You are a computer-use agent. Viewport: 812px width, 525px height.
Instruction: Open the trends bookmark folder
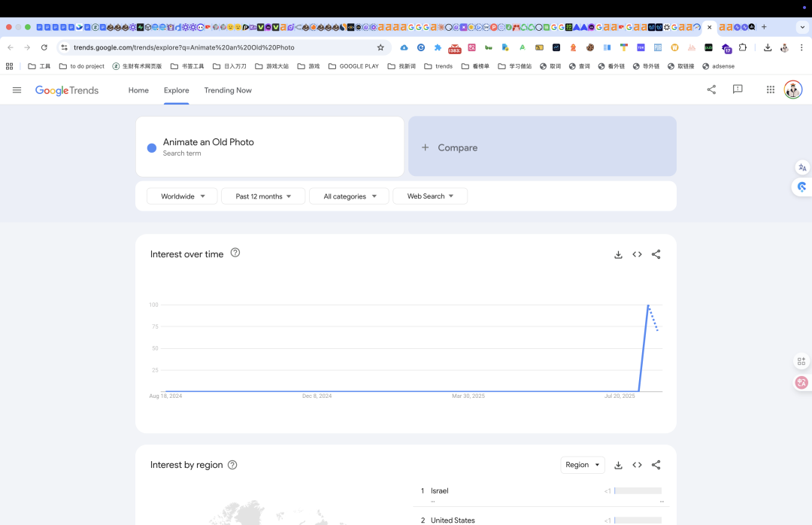point(438,66)
